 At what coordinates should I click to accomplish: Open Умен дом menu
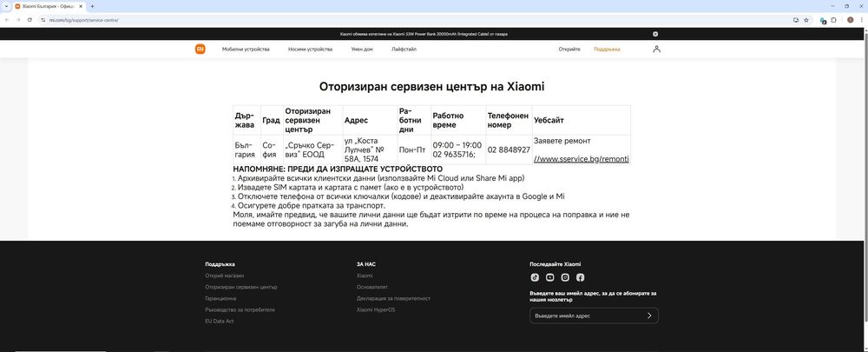[x=362, y=50]
